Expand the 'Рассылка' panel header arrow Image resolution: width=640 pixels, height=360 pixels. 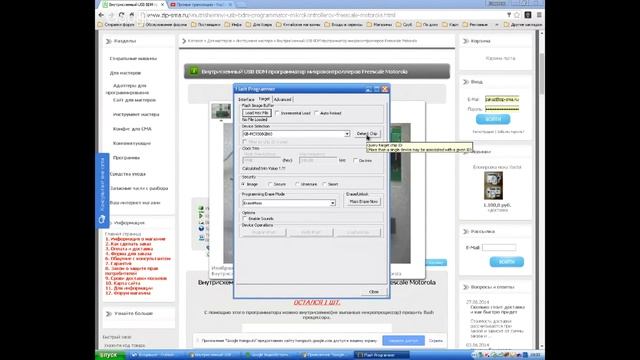(466, 231)
